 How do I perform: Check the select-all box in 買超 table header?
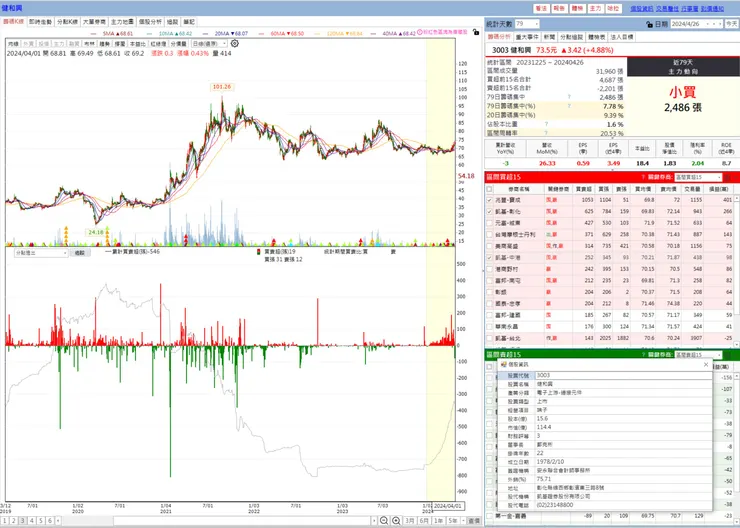[x=489, y=189]
